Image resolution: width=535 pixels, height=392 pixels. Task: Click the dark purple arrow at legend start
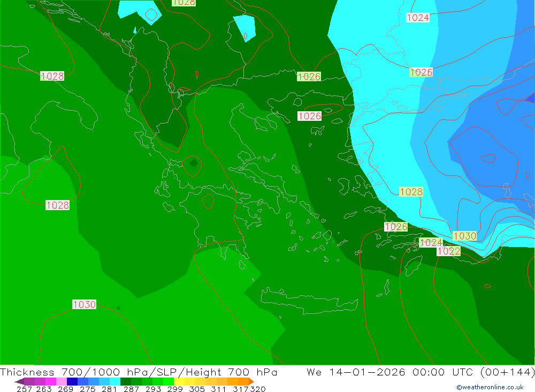point(19,381)
